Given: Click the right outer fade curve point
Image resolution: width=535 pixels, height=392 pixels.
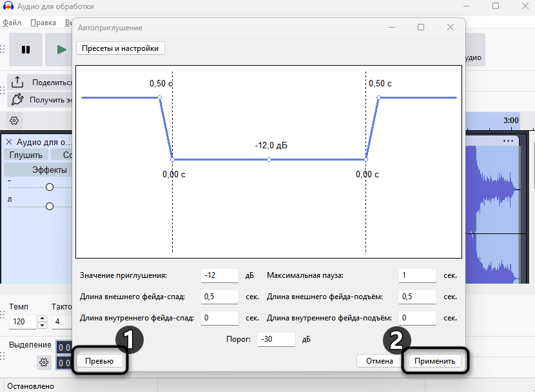Looking at the screenshot, I should coord(379,98).
